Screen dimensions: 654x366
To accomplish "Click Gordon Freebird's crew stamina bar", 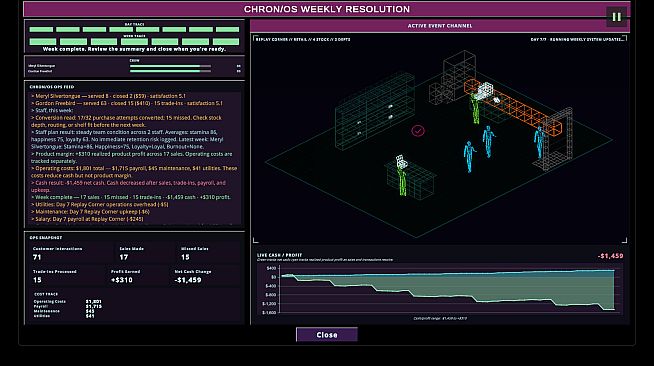I will [x=170, y=71].
